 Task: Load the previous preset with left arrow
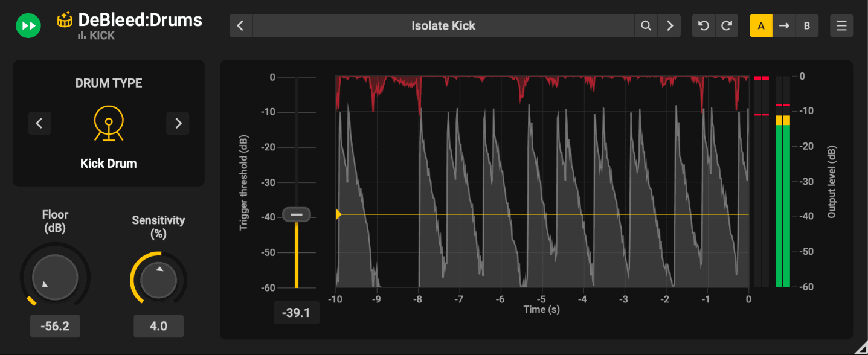click(x=240, y=26)
